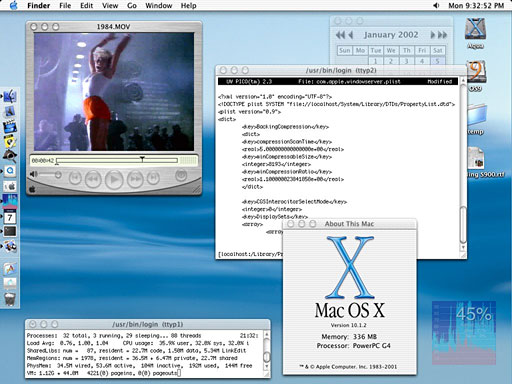Click the menu bar clock Mon 9:32:52 PM
512x384 pixels.
476,6
